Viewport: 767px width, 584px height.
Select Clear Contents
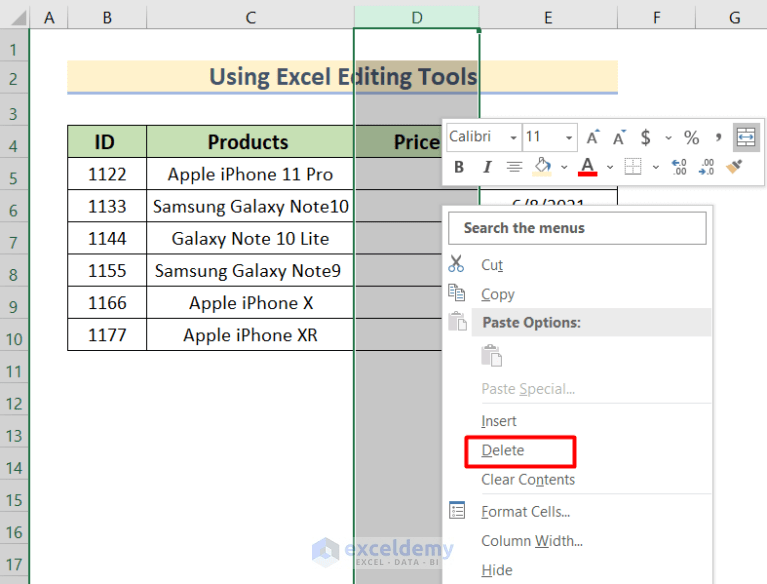[x=528, y=480]
